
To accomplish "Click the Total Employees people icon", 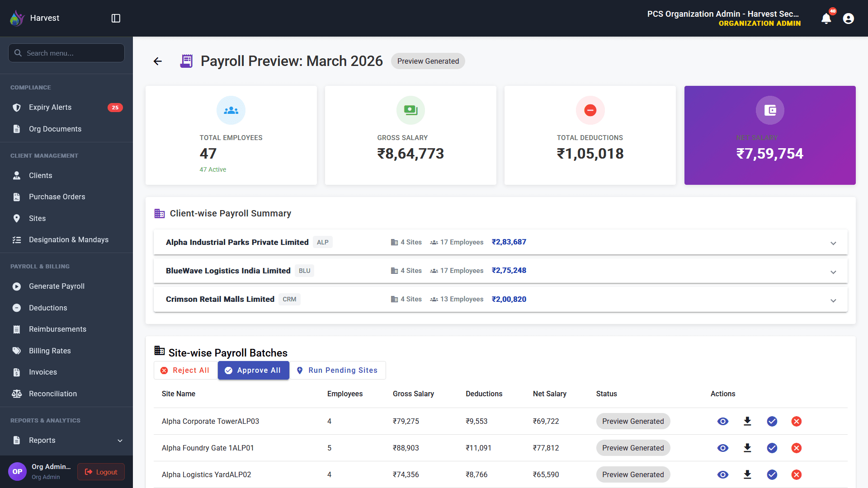I will pos(231,110).
